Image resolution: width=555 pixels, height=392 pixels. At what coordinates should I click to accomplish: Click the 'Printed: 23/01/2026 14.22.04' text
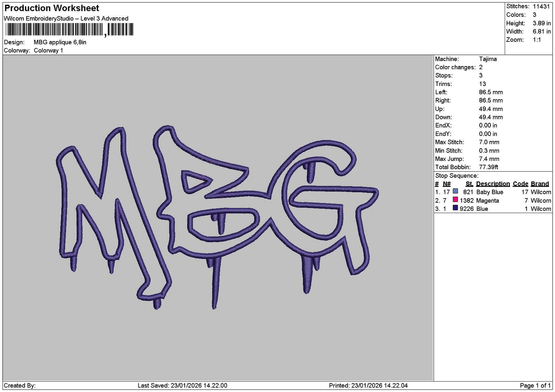[x=368, y=385]
